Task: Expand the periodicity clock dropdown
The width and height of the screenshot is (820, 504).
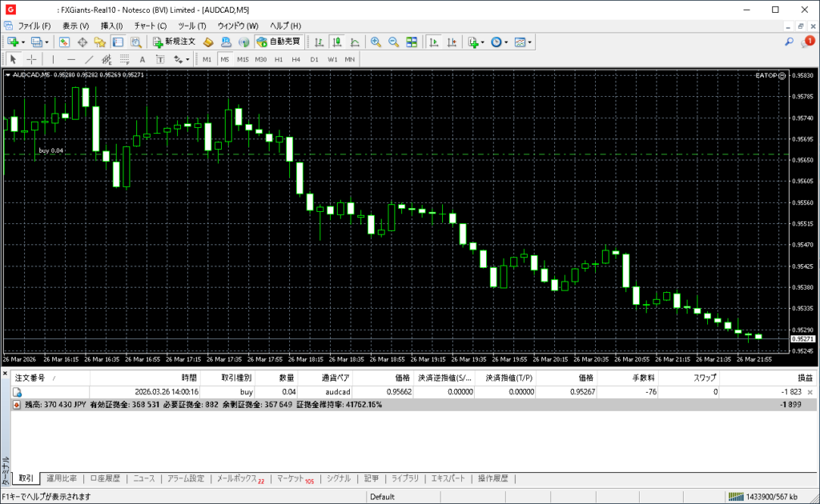Action: [x=505, y=42]
